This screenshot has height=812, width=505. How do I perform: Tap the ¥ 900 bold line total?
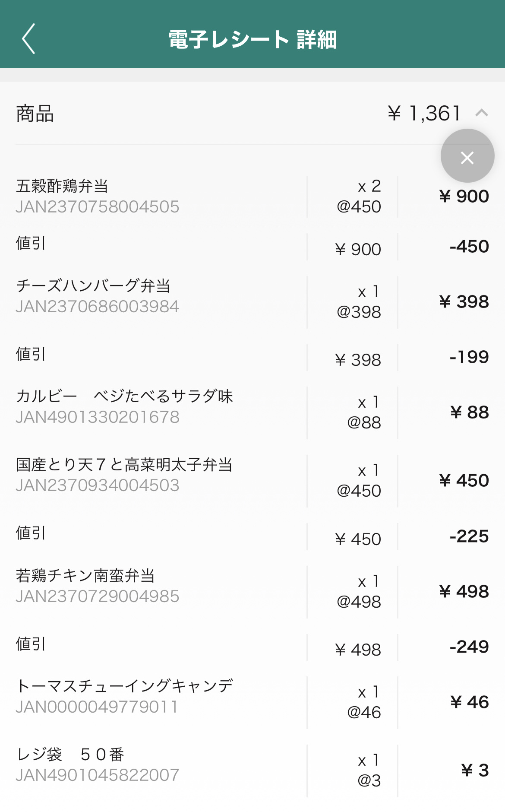[x=464, y=197]
